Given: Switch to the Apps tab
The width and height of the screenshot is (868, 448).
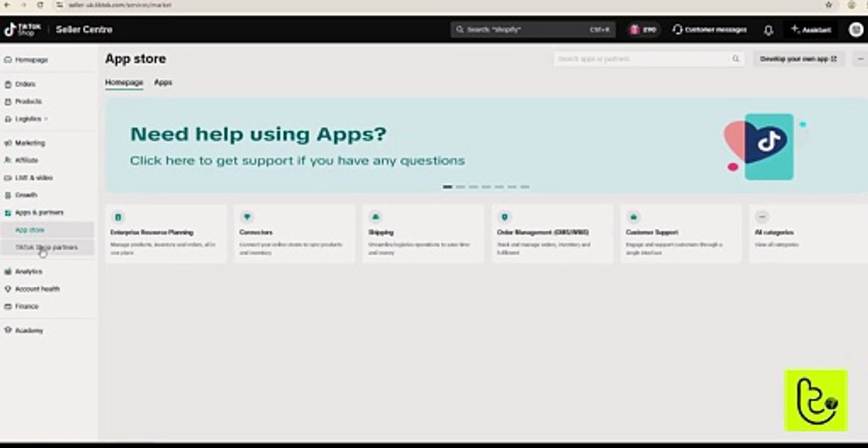Looking at the screenshot, I should coord(163,82).
